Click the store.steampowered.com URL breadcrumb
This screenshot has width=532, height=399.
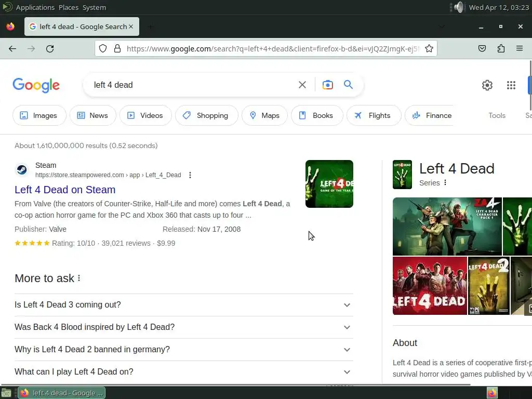click(x=108, y=175)
